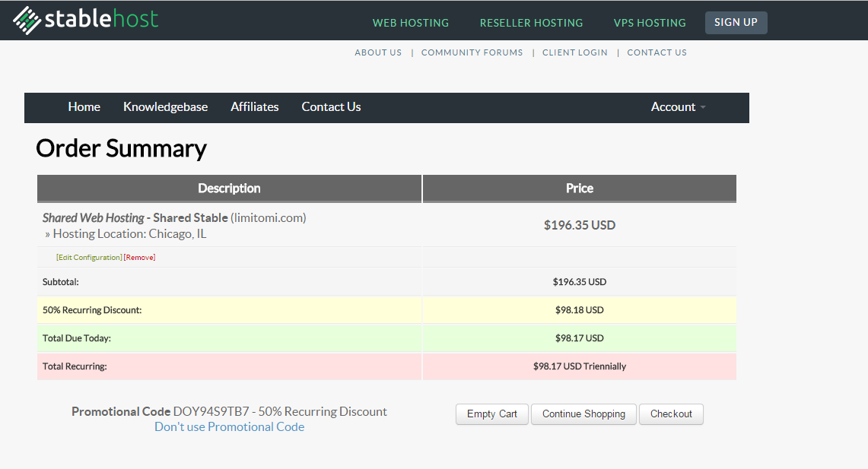Click Contact Us in dark navbar
This screenshot has width=868, height=469.
(331, 107)
